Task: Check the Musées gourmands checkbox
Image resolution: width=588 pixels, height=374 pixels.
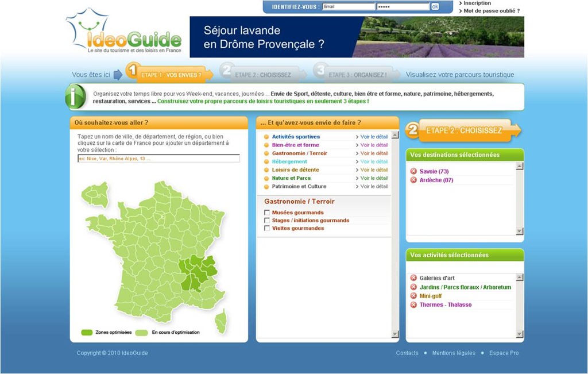Action: [267, 213]
